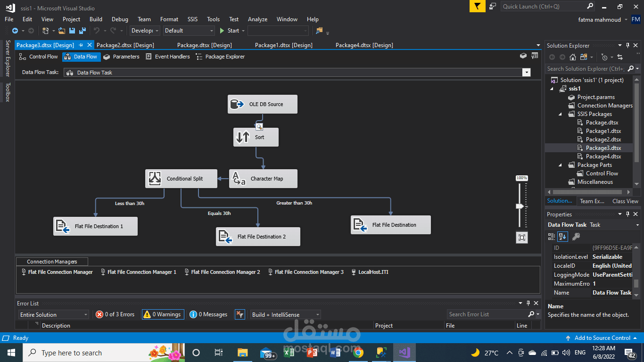Screen dimensions: 644x362
Task: Switch to the Event Handlers tab
Action: (168, 57)
